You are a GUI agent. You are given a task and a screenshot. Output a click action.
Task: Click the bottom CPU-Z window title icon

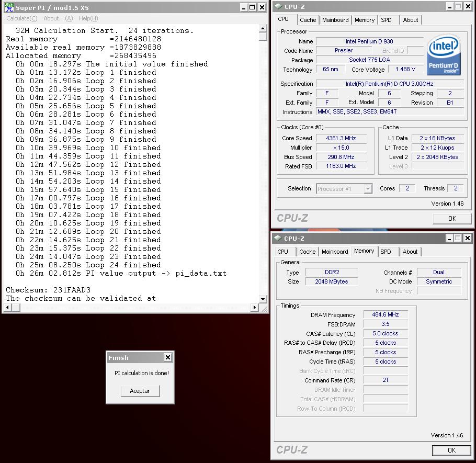(x=277, y=238)
